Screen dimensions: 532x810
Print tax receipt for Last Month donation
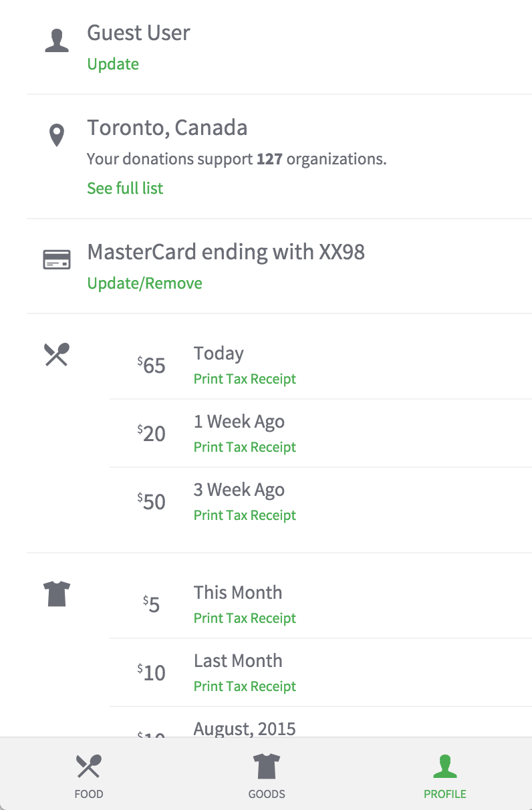pyautogui.click(x=245, y=686)
